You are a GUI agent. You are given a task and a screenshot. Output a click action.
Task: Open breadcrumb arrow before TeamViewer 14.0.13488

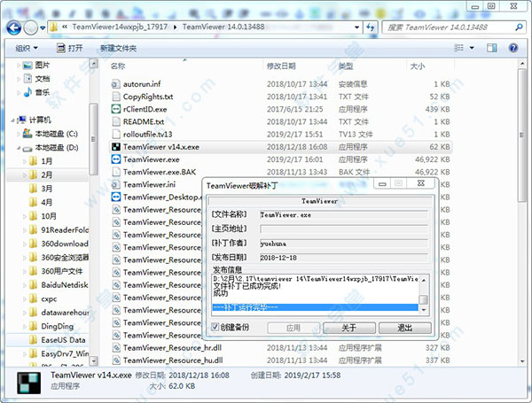point(175,27)
